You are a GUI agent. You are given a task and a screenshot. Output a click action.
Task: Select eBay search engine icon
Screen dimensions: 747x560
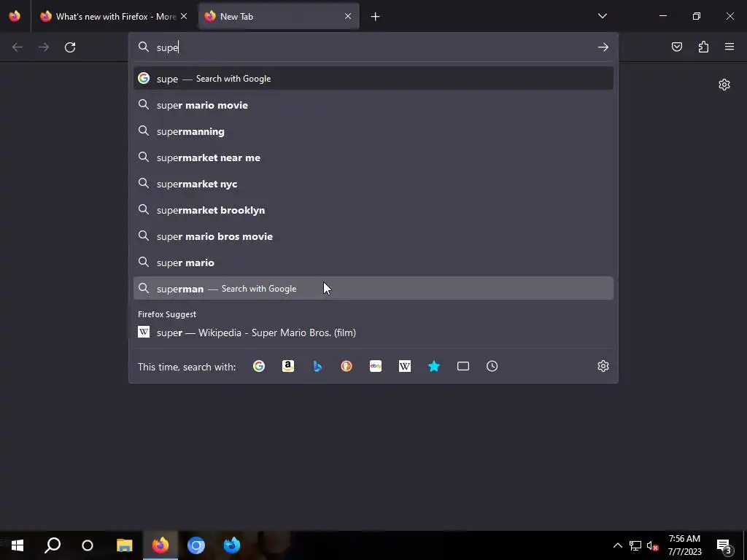376,366
